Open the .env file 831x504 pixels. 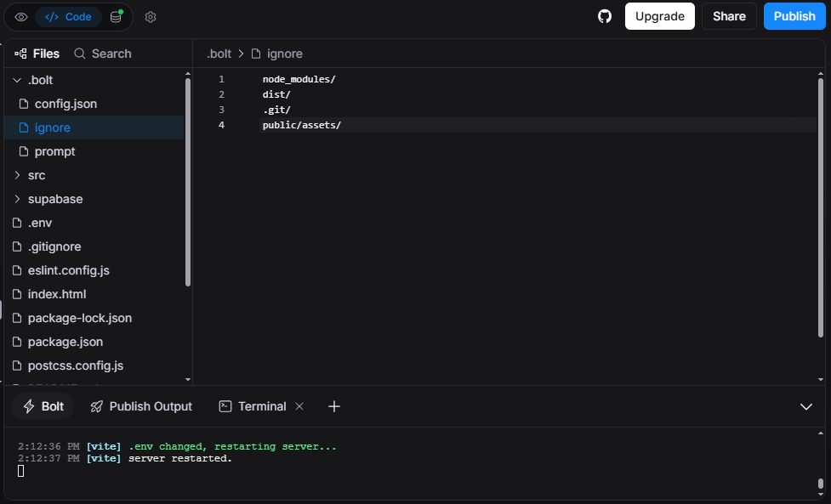[94, 223]
